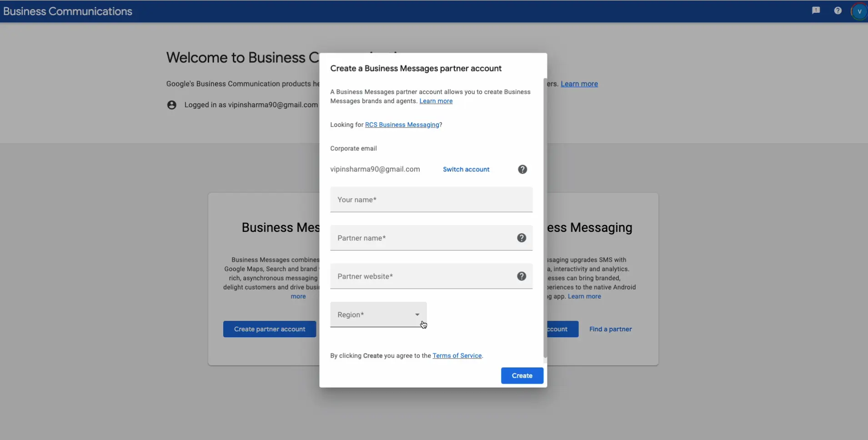The width and height of the screenshot is (868, 440).
Task: Open the user account avatar
Action: click(859, 11)
